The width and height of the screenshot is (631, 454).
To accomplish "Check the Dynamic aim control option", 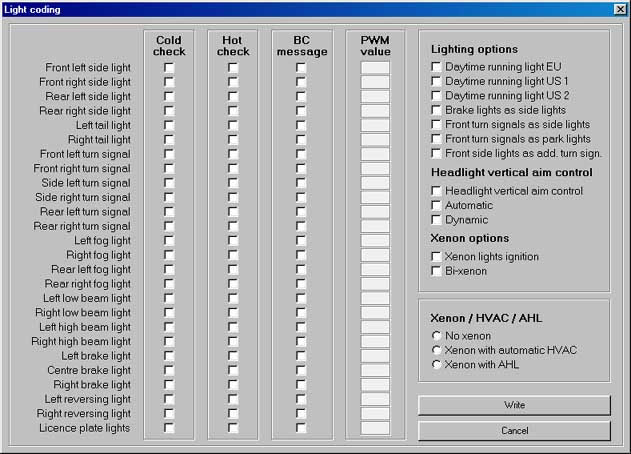I will click(x=436, y=220).
